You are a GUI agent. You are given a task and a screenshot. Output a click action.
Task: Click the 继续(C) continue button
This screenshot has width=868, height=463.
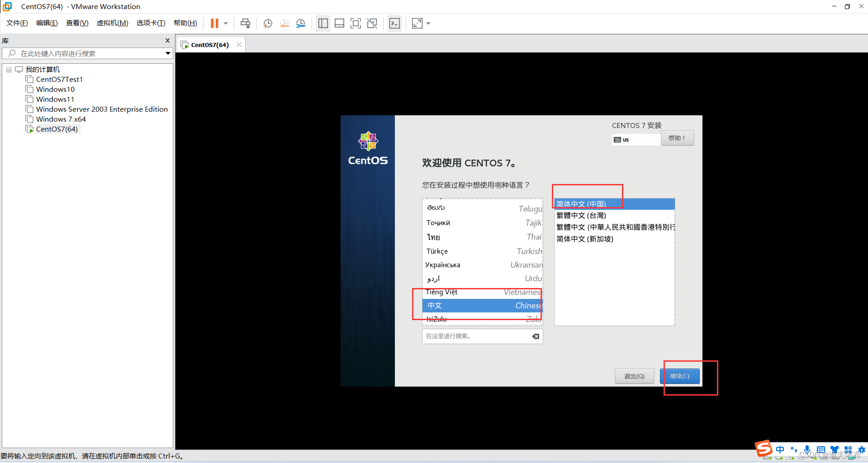point(679,376)
